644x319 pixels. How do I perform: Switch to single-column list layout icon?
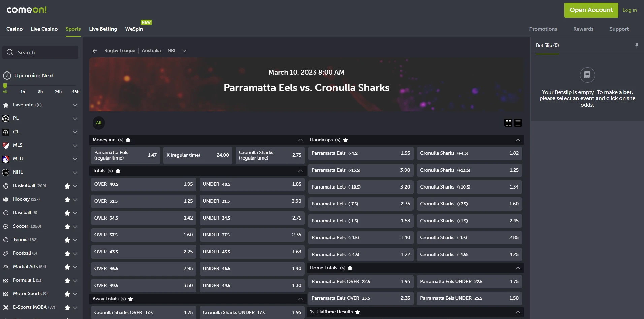pos(518,123)
